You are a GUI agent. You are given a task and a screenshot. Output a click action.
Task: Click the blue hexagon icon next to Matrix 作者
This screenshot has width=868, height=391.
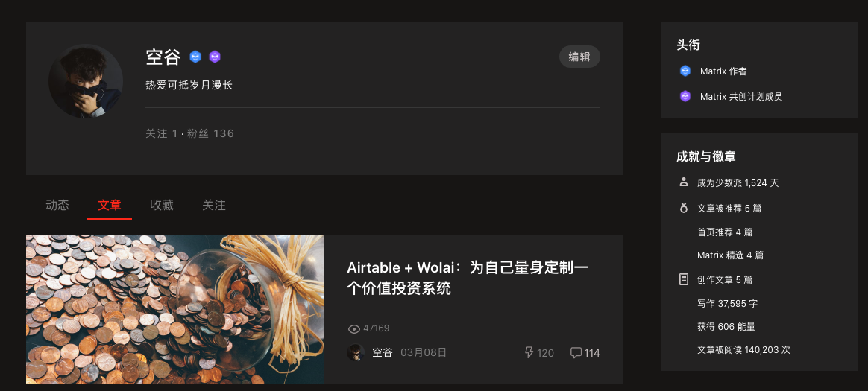tap(685, 71)
